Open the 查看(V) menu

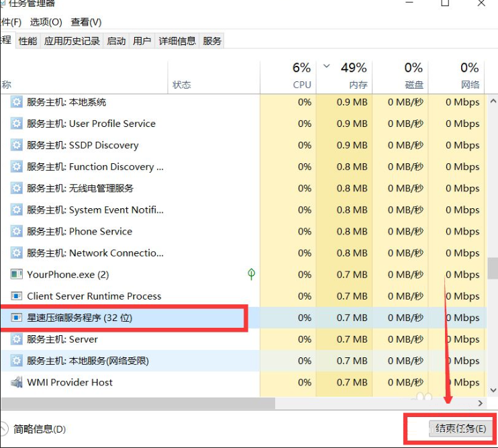coord(86,22)
